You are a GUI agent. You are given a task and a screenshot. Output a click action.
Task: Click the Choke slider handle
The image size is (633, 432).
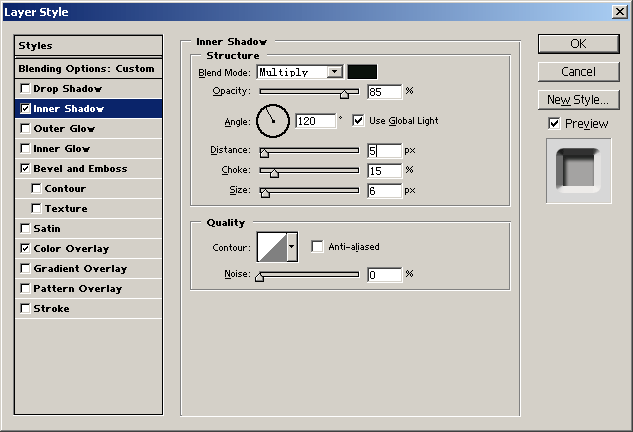(x=274, y=173)
